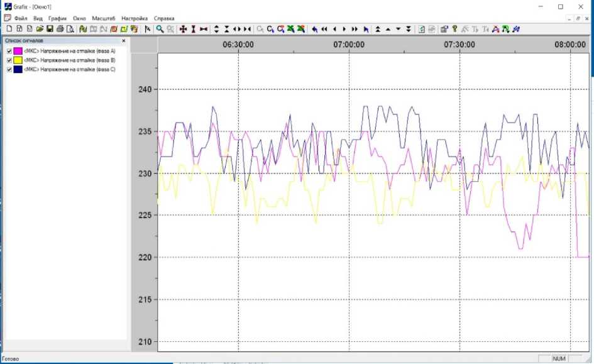Click the Print icon in toolbar
The height and width of the screenshot is (364, 594).
pyautogui.click(x=60, y=29)
